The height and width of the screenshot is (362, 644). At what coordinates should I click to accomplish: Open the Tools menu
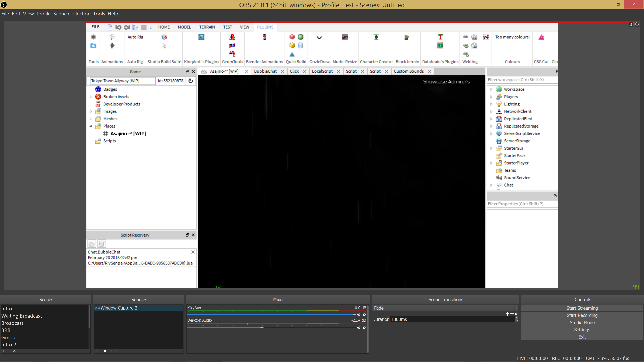(99, 14)
